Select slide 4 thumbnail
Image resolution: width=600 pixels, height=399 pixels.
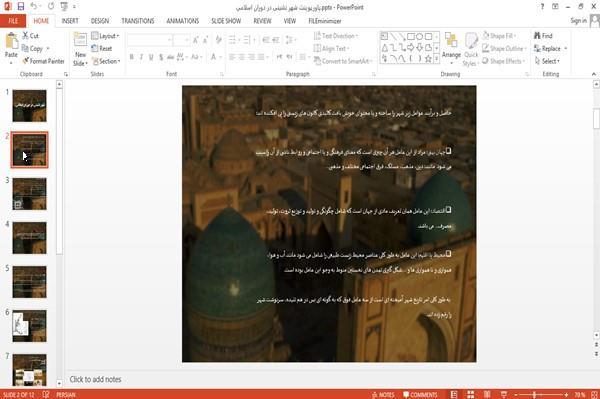pyautogui.click(x=29, y=238)
